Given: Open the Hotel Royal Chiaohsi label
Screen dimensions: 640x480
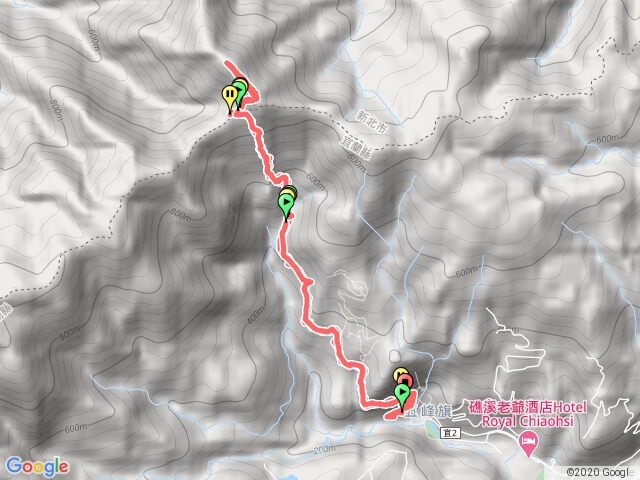Looking at the screenshot, I should [529, 414].
